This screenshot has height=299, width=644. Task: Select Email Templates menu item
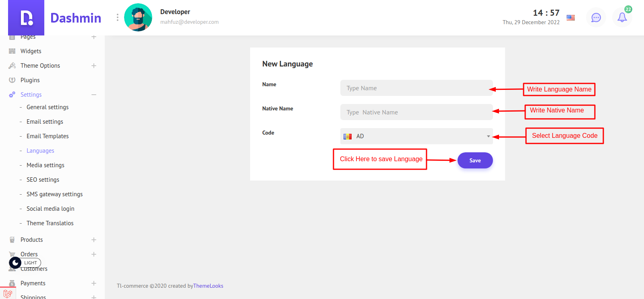coord(48,136)
